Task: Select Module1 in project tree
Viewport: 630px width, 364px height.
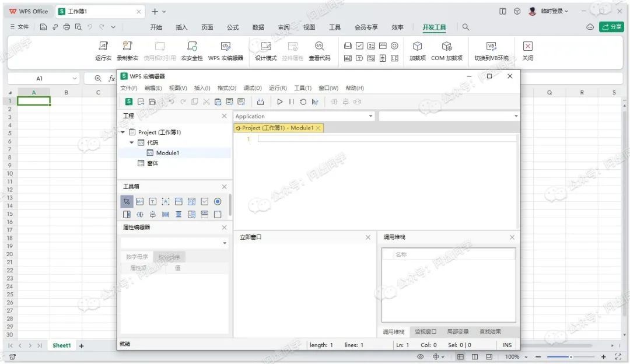Action: (x=167, y=153)
